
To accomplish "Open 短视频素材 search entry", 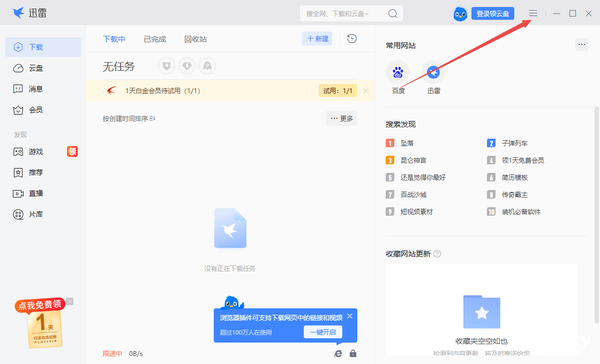I will click(x=409, y=212).
